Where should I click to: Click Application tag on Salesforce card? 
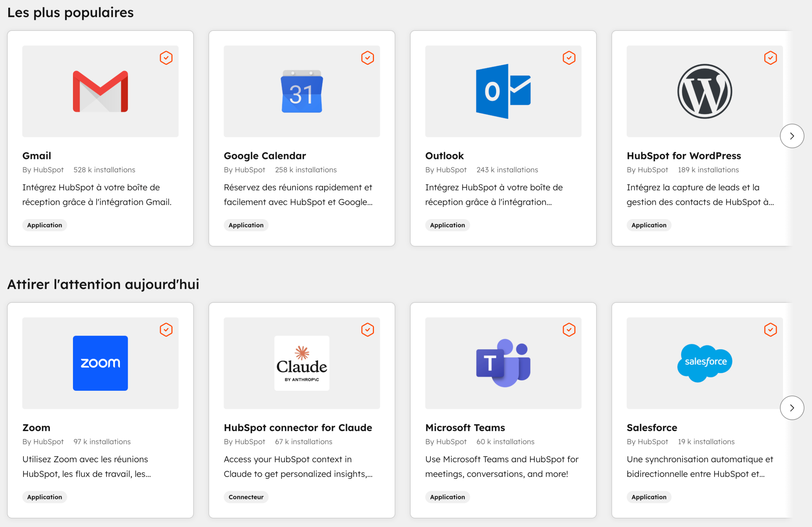pos(649,497)
